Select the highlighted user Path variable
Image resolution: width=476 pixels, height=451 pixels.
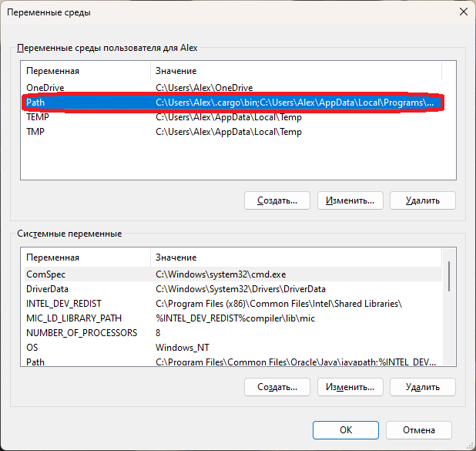pos(233,103)
